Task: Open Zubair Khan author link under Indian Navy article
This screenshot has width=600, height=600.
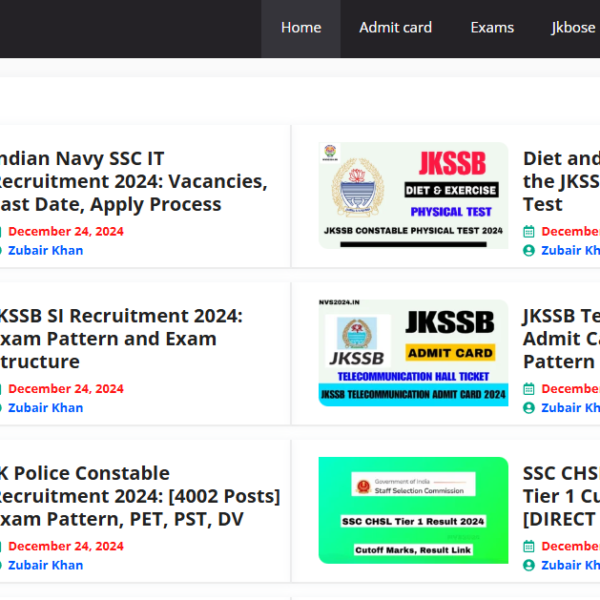Action: (46, 250)
